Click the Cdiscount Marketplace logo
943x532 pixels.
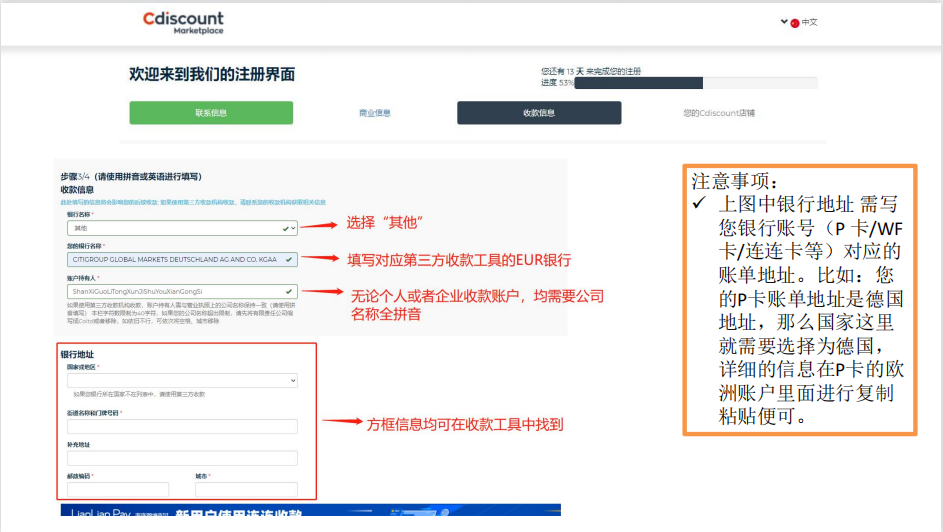183,22
